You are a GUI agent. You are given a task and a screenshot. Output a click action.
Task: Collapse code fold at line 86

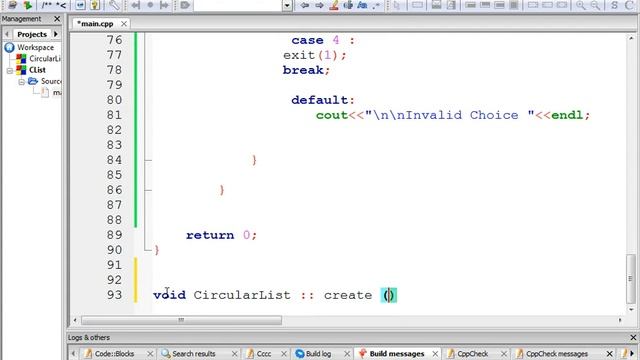pyautogui.click(x=148, y=190)
